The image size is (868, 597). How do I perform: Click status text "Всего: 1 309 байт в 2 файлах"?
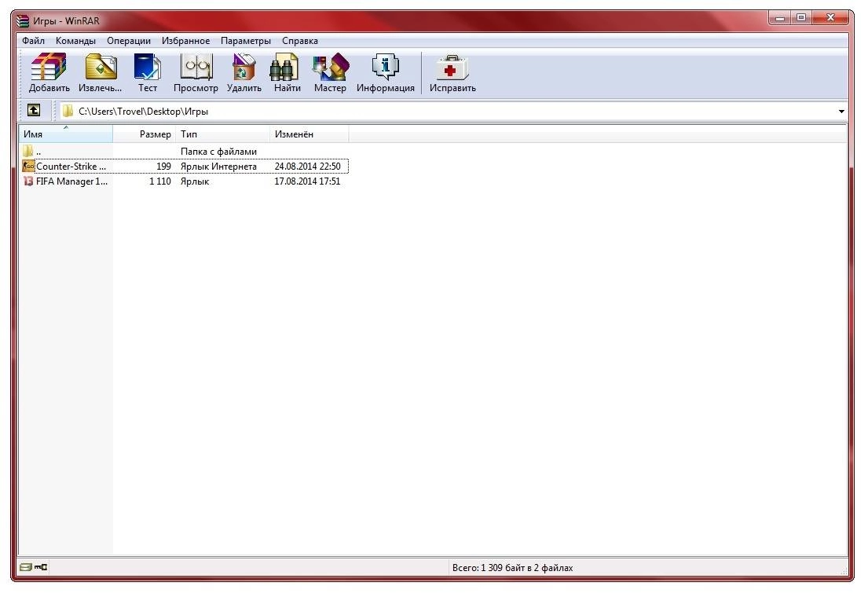point(512,568)
